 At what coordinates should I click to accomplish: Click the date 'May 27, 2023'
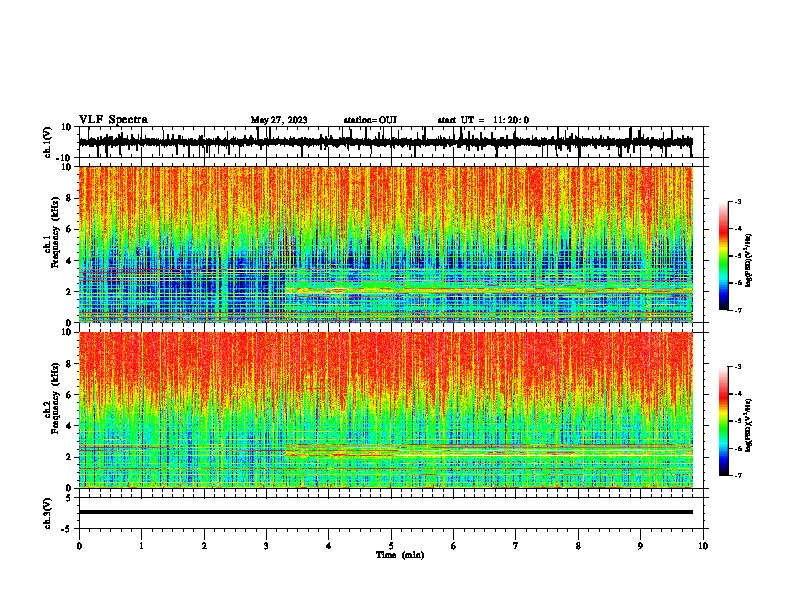pyautogui.click(x=279, y=120)
